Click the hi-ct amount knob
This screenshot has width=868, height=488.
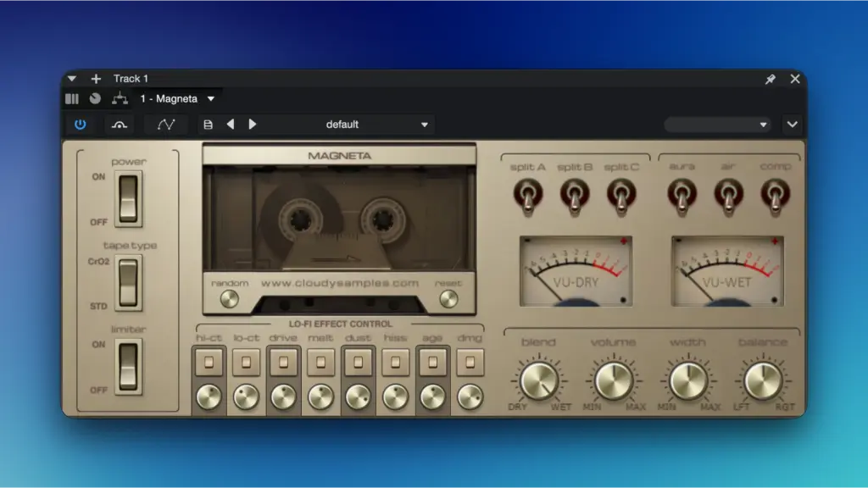(x=209, y=397)
